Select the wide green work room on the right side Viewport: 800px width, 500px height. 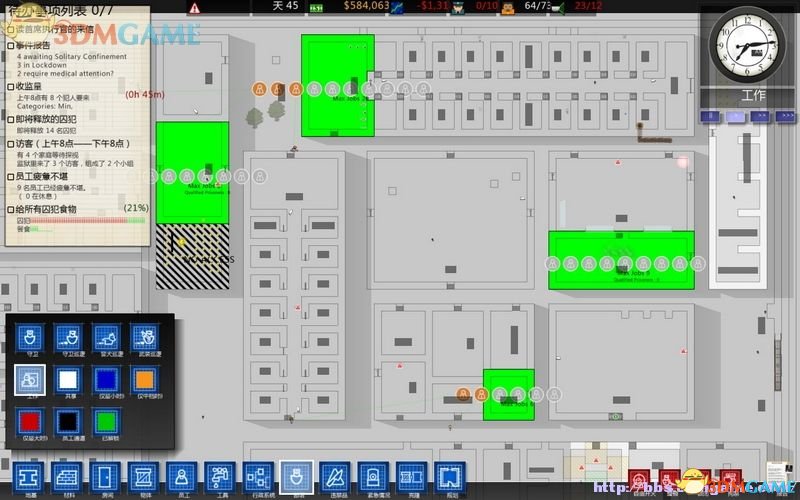coord(621,260)
